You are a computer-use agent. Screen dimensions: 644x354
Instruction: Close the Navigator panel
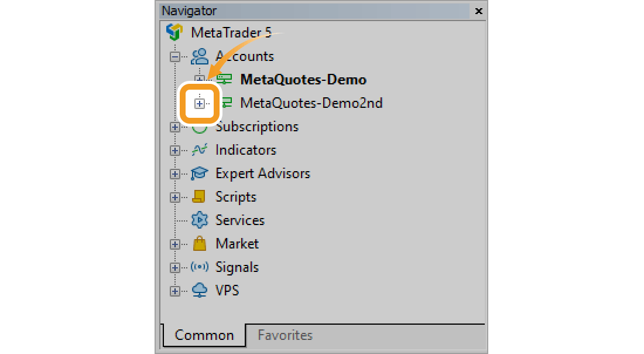pyautogui.click(x=478, y=11)
